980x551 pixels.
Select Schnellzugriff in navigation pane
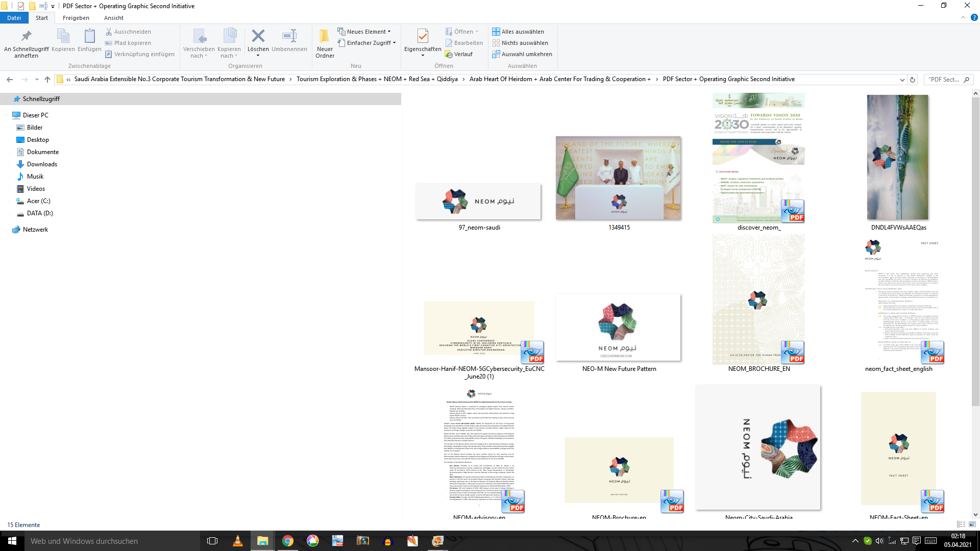201,99
